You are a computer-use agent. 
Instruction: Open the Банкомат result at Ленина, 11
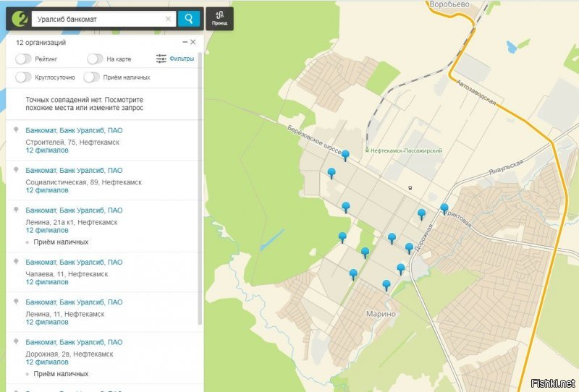tap(74, 302)
